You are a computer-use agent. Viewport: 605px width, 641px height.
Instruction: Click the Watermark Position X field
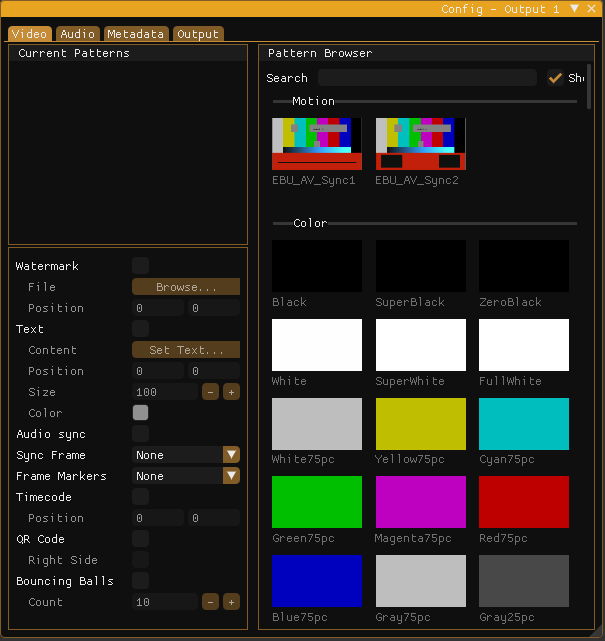point(158,308)
